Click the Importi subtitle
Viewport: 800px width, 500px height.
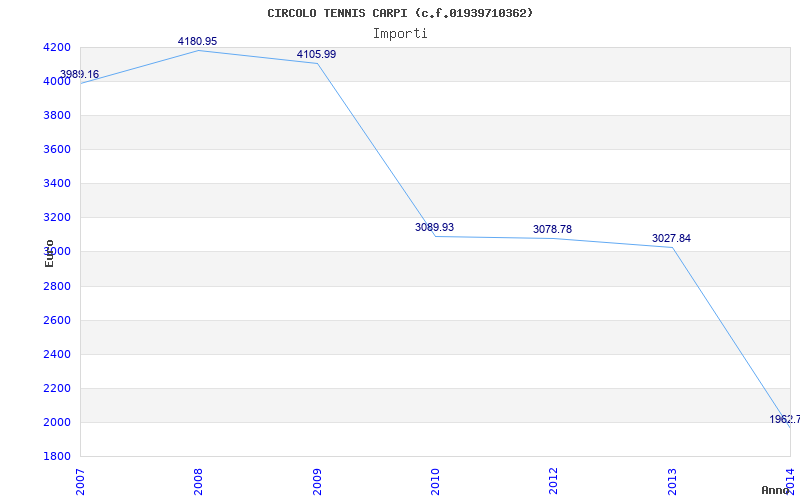[x=400, y=33]
